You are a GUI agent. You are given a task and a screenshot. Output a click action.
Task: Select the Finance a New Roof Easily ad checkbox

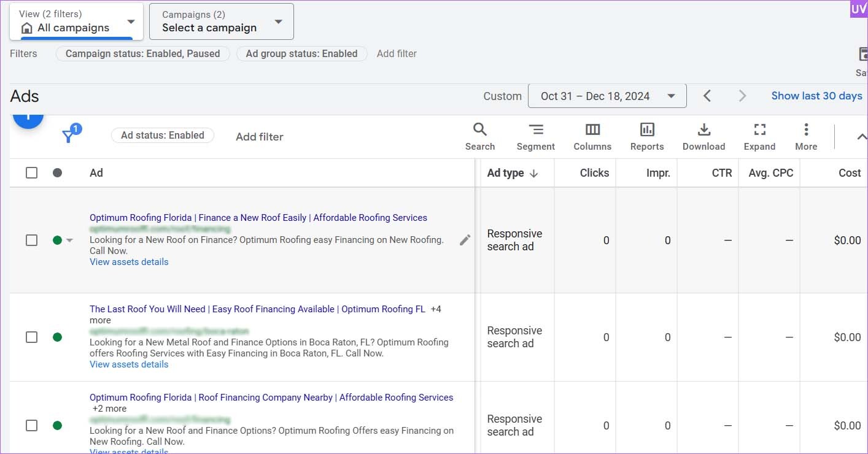tap(31, 240)
